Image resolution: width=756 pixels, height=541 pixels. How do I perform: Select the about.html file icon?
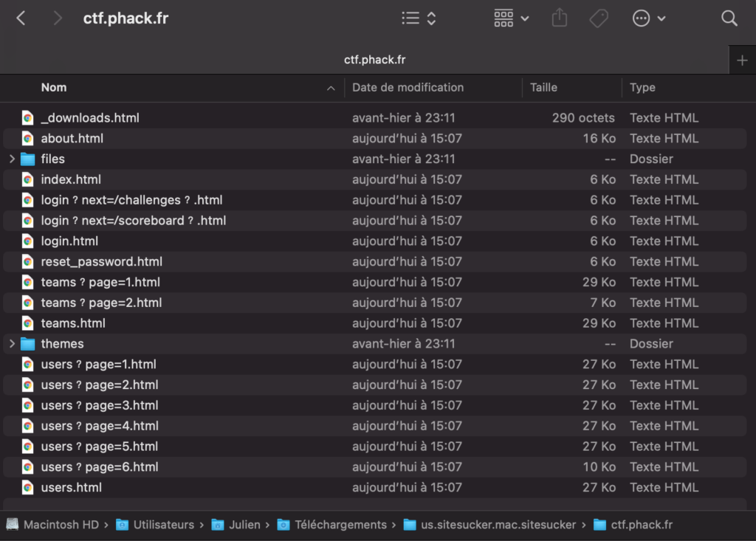(28, 138)
